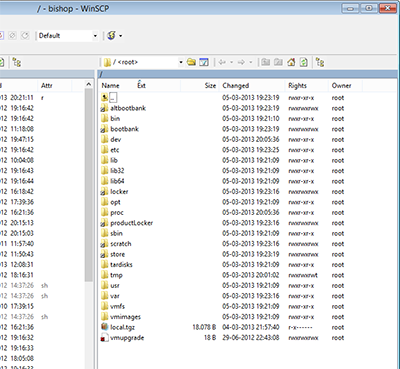400x369 pixels.
Task: Select the 'lib64' folder name
Action: click(117, 181)
